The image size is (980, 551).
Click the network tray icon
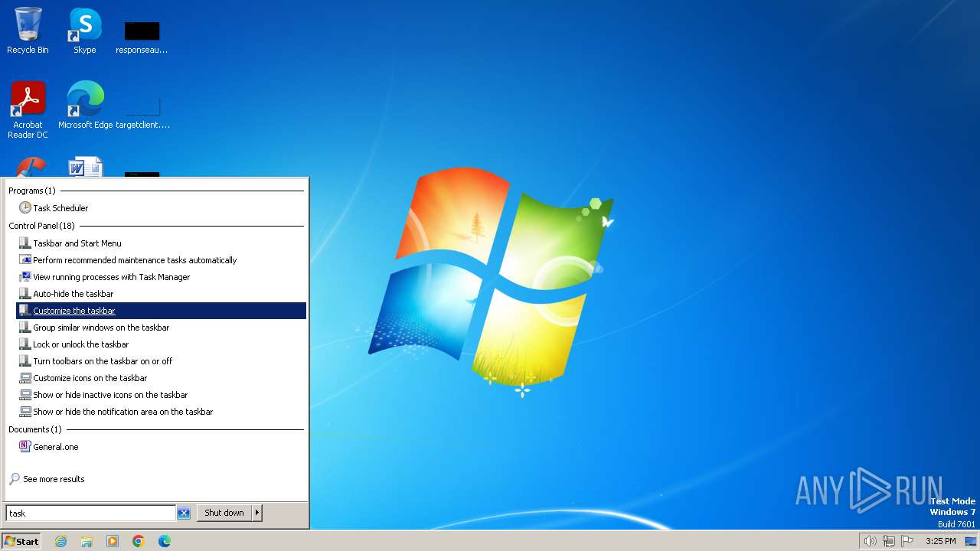tap(889, 541)
